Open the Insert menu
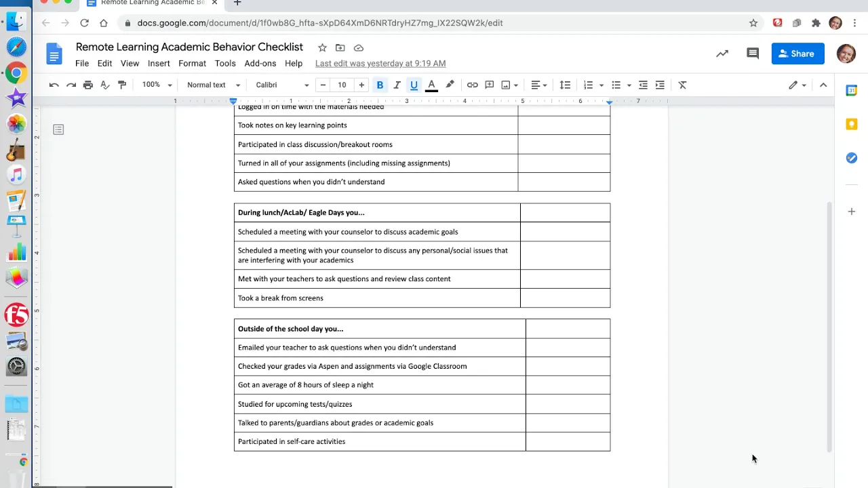The height and width of the screenshot is (488, 868). 159,63
